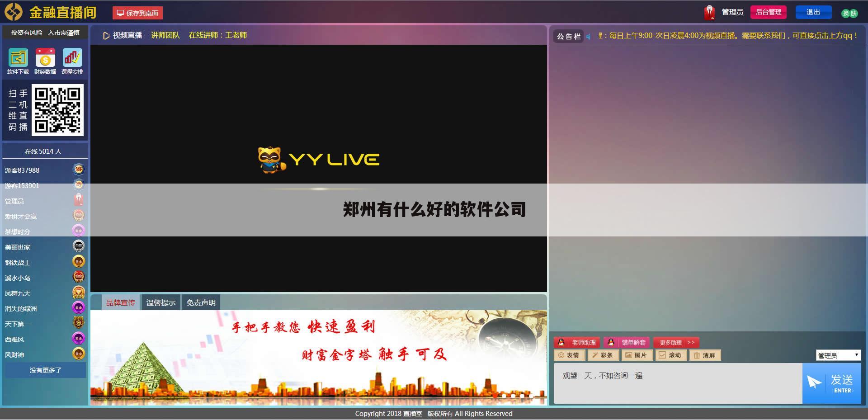The height and width of the screenshot is (420, 868).
Task: Open the 管理员 recipient dropdown
Action: (838, 355)
